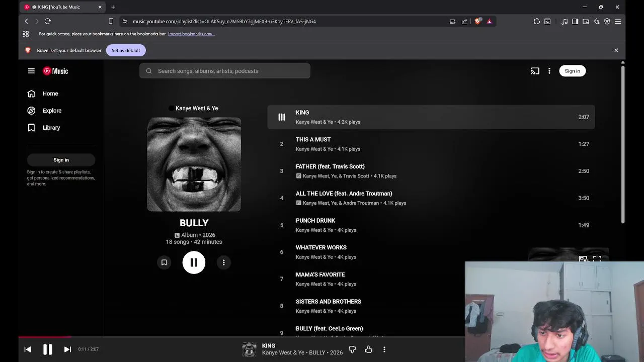Click the YouTube Music logo
The height and width of the screenshot is (362, 644).
point(55,71)
